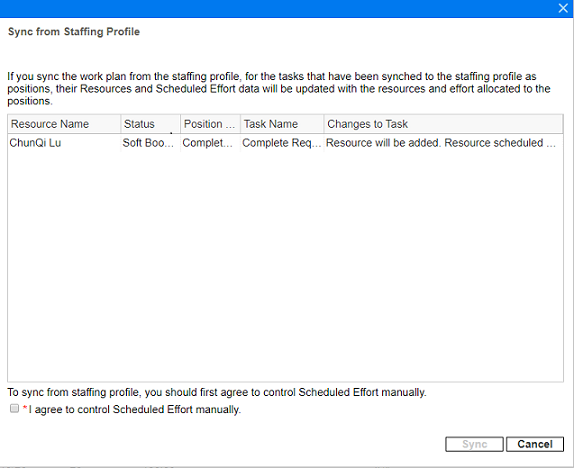Click the Complet... position cell
Image resolution: width=574 pixels, height=468 pixels.
coord(210,142)
